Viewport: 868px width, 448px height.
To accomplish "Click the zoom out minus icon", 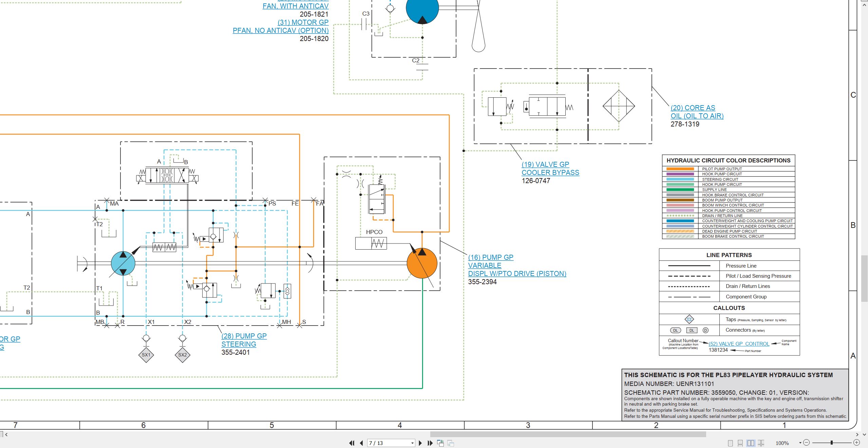I will coord(807,443).
